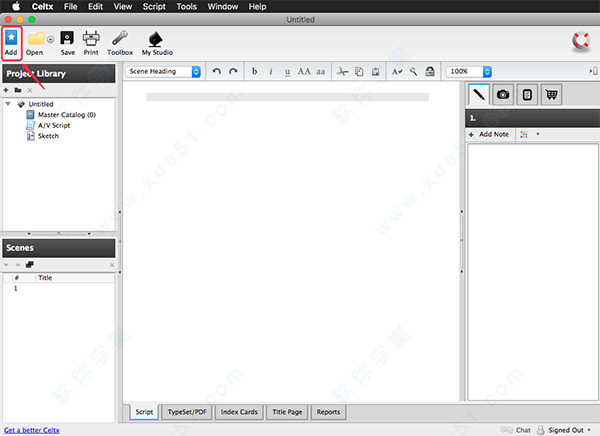Follow the Get a better Celtx link
This screenshot has height=436, width=600.
(x=31, y=430)
